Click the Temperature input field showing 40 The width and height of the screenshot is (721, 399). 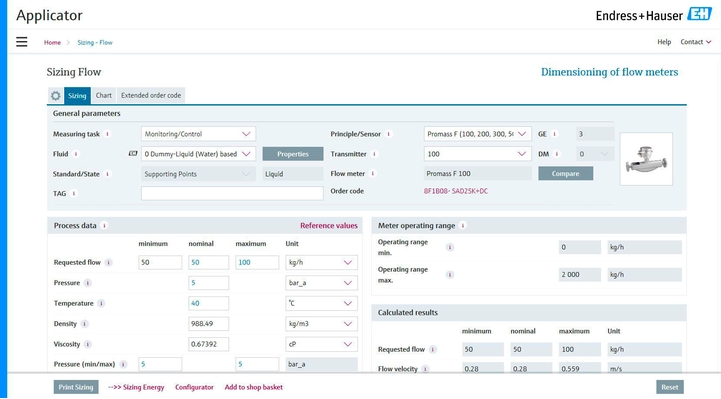(x=208, y=303)
